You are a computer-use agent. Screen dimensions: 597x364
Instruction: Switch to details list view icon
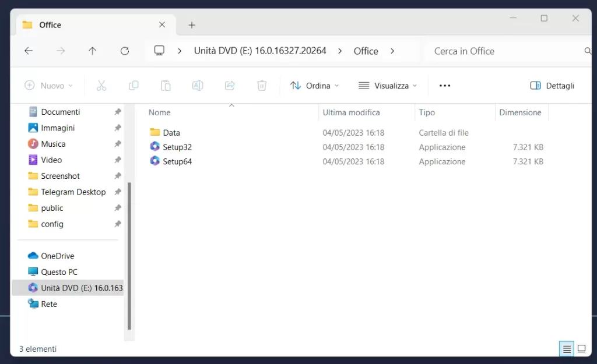point(567,348)
